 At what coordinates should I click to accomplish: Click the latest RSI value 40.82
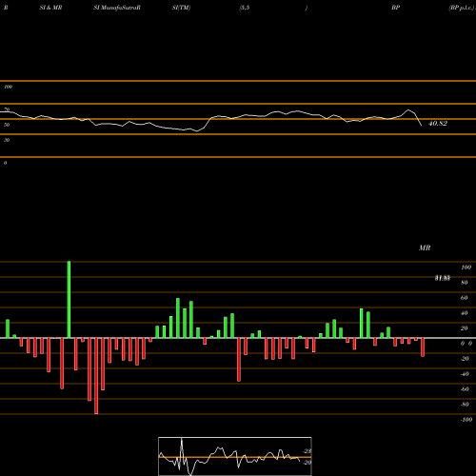coord(438,123)
